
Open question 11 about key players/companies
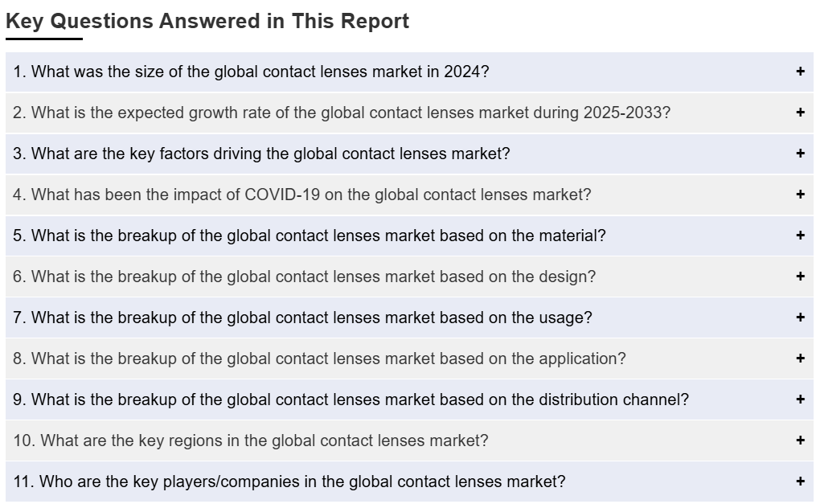(289, 481)
